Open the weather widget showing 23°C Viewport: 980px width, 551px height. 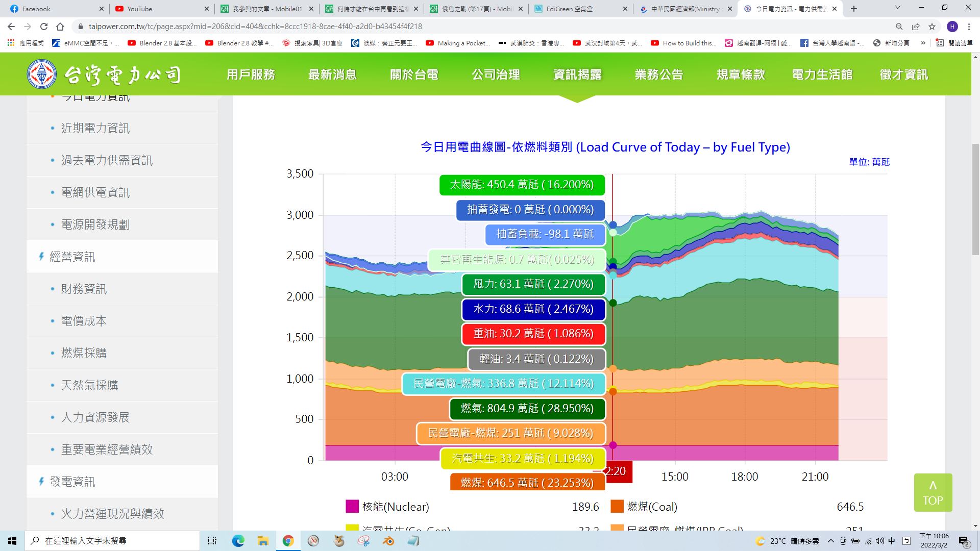787,541
